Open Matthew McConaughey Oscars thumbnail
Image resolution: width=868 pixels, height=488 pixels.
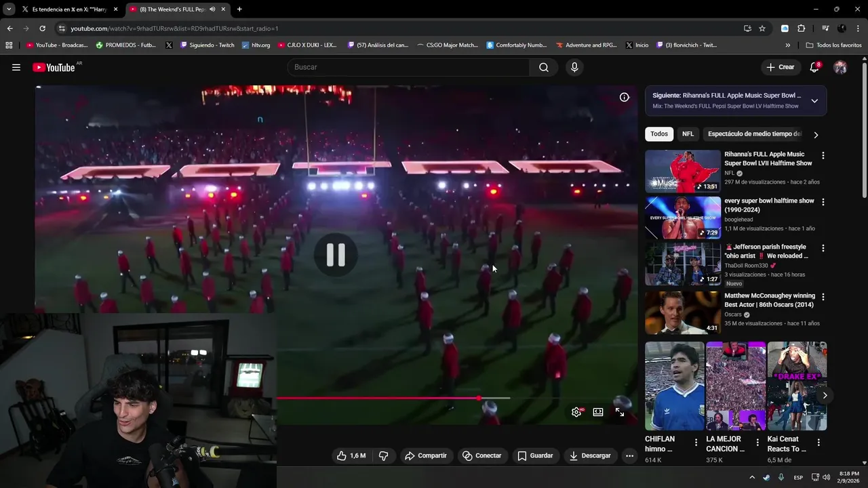683,312
